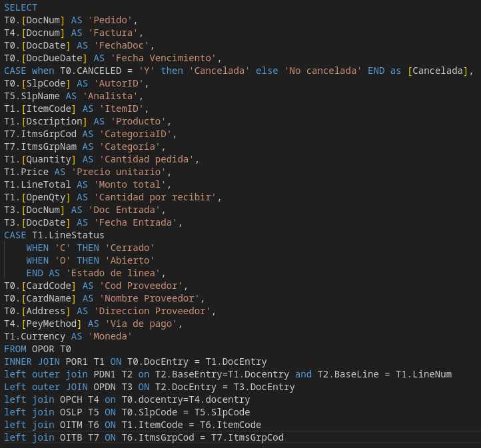Click the bracketed [Cancelada] column alias
Viewport: 481px width, 448px height.
[437, 71]
